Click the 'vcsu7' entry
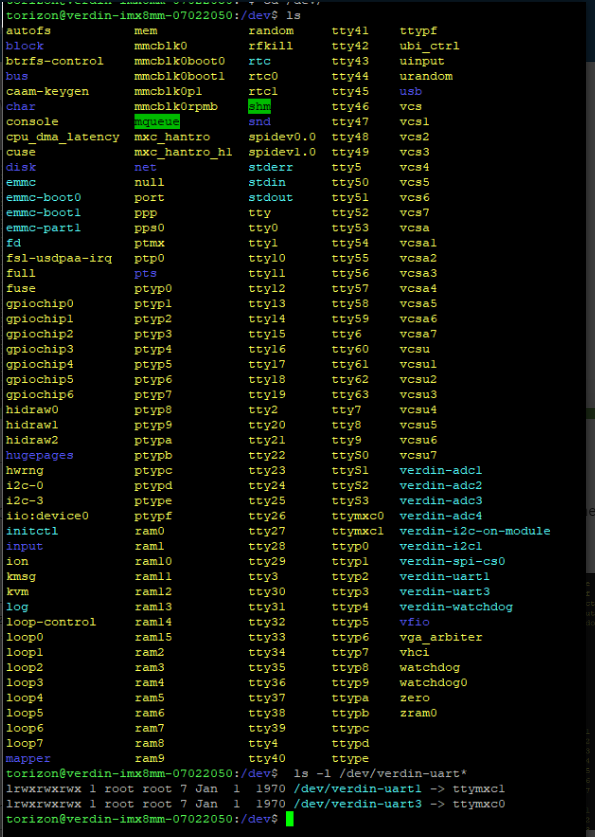Viewport: 595px width, 837px height. [x=418, y=455]
